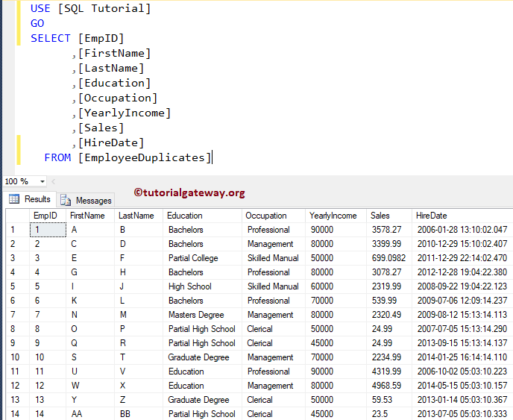The image size is (513, 420).
Task: Select the Education column header
Action: 203,216
